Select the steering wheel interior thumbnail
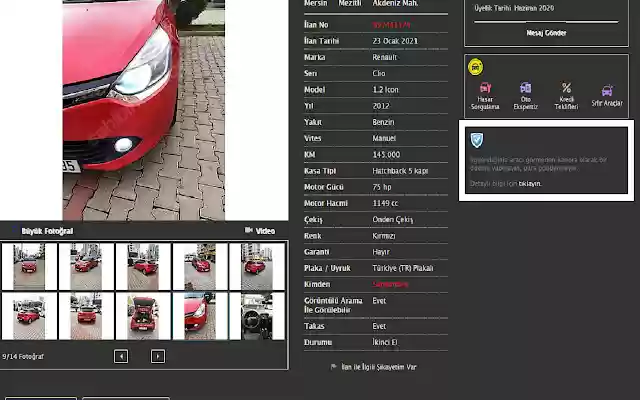 (257, 316)
